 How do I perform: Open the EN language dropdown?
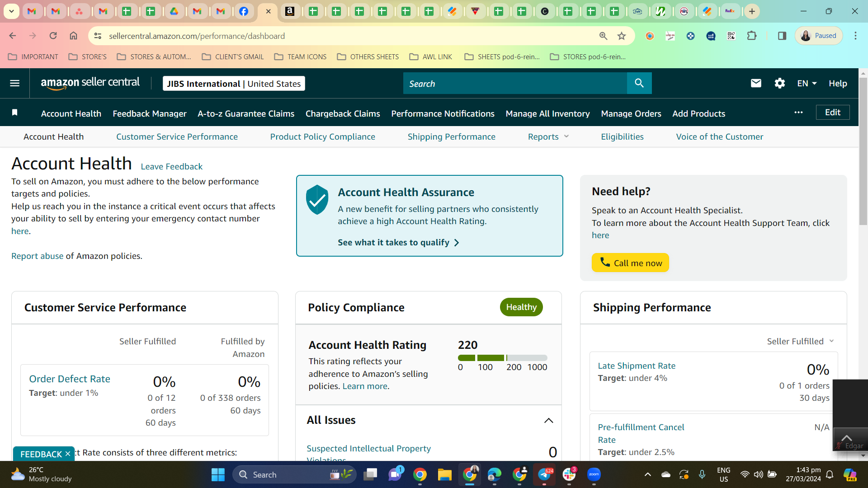point(807,83)
